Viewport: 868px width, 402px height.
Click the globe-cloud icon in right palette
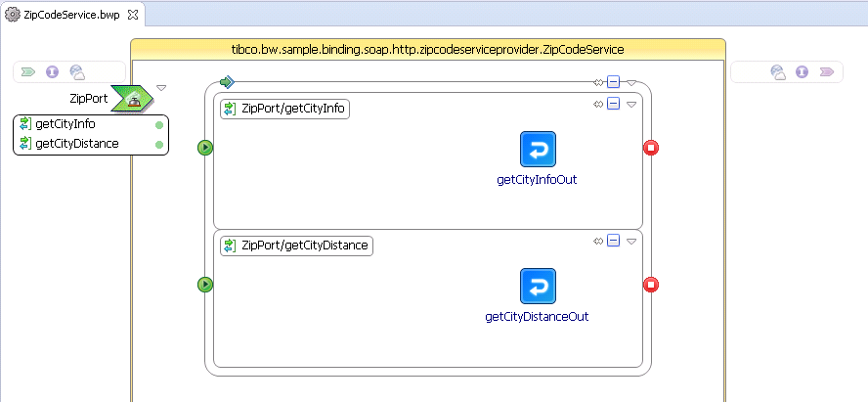(778, 72)
